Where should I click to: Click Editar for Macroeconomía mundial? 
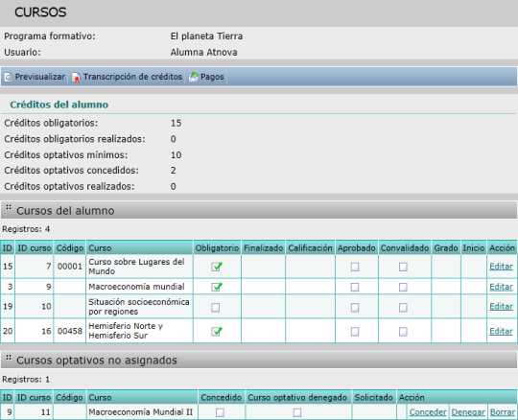pos(501,287)
